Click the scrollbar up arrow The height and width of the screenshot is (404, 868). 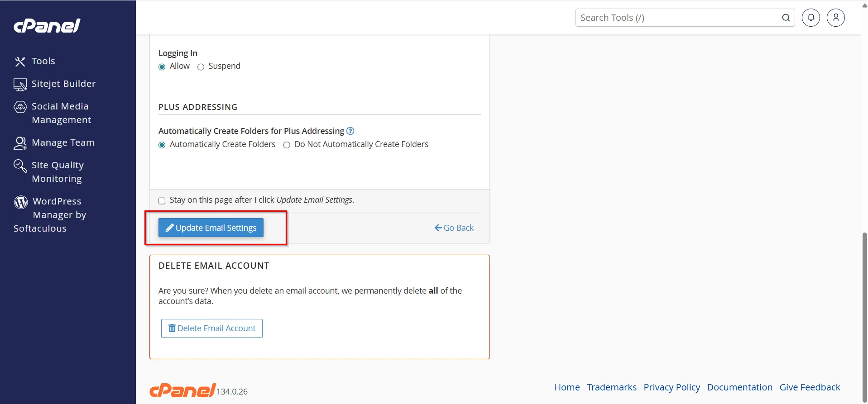864,5
